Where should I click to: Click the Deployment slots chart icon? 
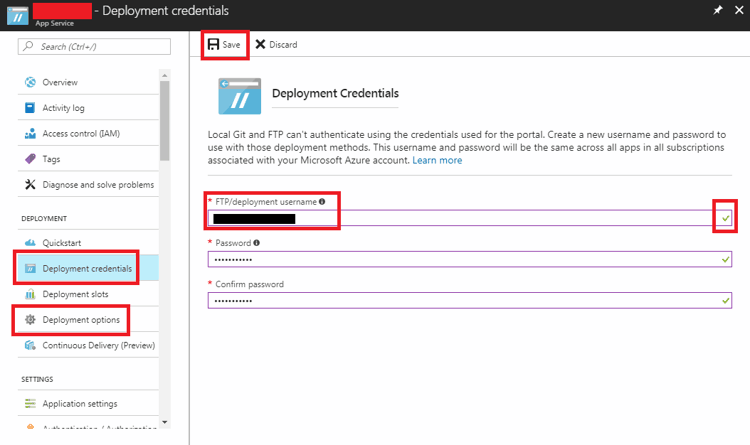30,294
